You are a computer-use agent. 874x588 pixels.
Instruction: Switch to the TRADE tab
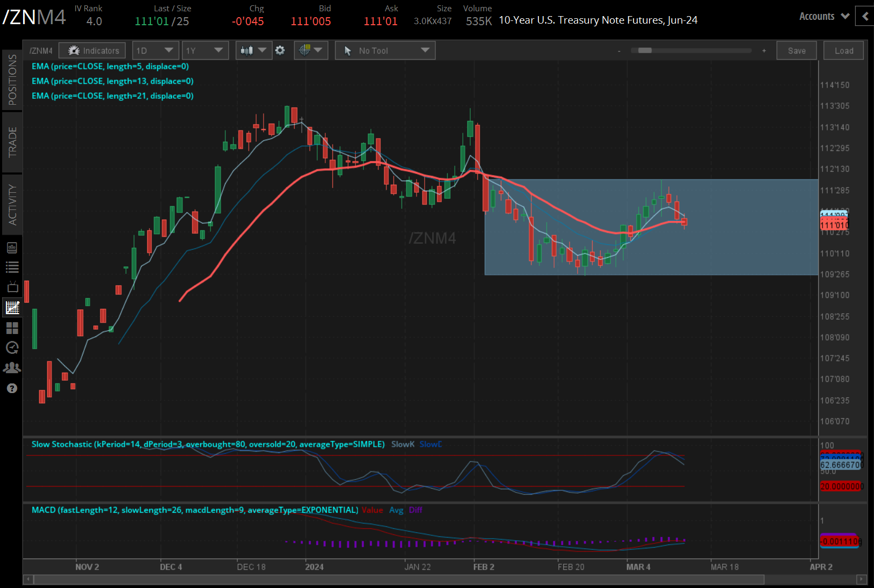(x=12, y=142)
